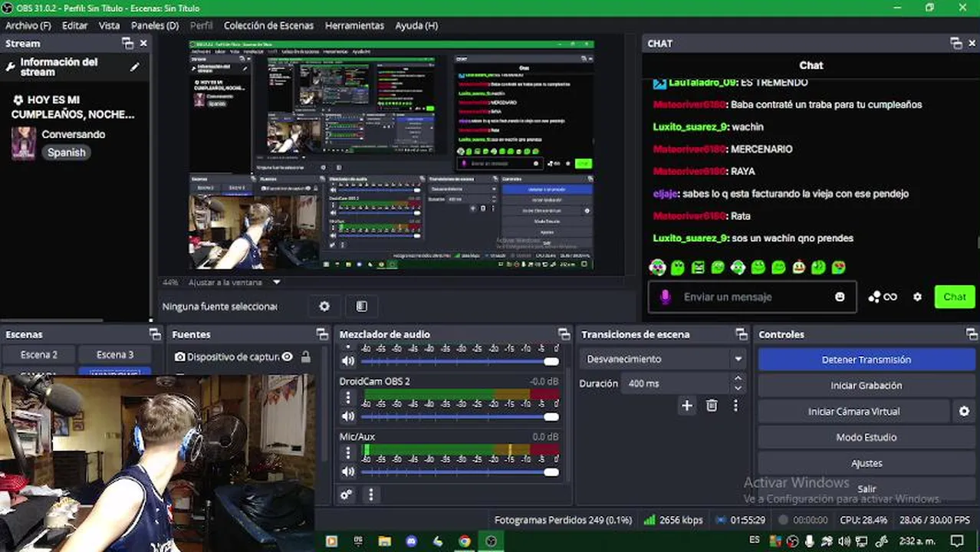Click the green Chat send button
Screen dimensions: 980x552
click(955, 297)
